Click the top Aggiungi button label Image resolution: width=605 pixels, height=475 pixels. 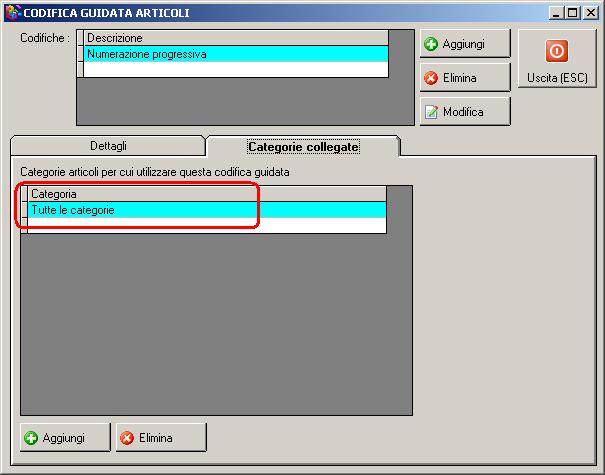(x=463, y=44)
